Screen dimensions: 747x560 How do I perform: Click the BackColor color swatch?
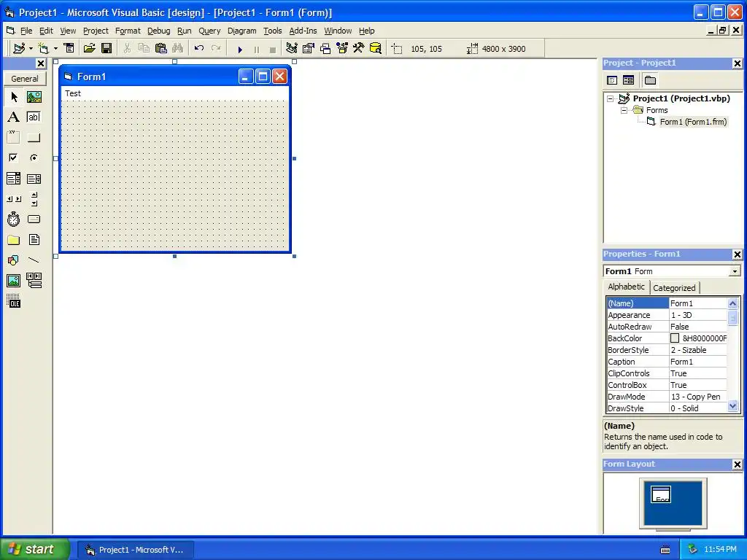[675, 338]
